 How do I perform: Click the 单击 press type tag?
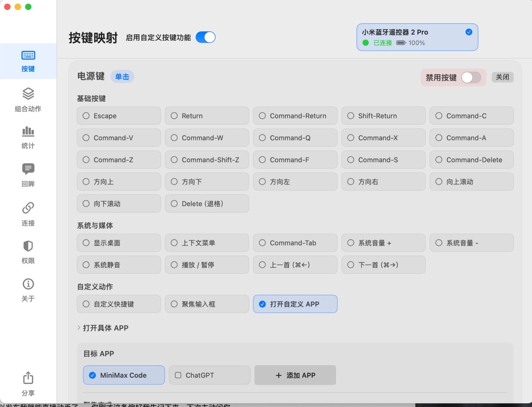[122, 77]
